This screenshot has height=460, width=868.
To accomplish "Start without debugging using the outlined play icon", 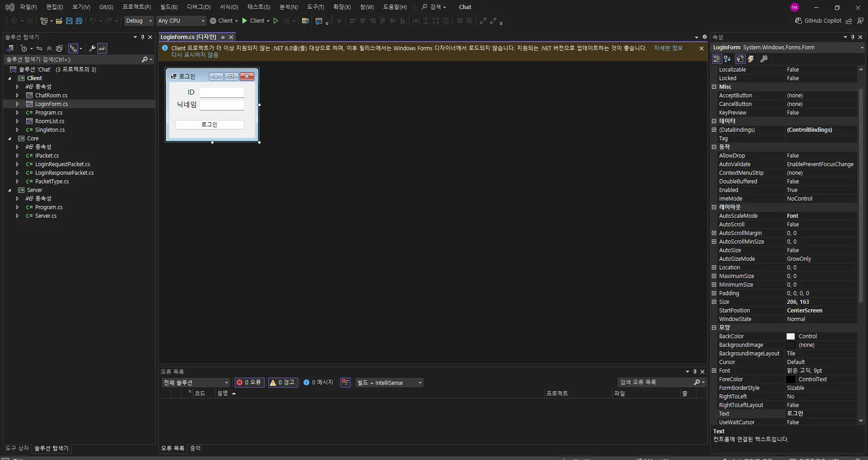I will coord(275,21).
